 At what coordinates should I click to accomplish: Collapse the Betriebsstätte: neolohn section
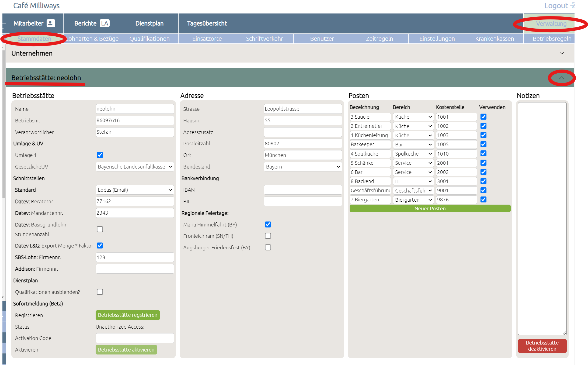click(x=562, y=78)
